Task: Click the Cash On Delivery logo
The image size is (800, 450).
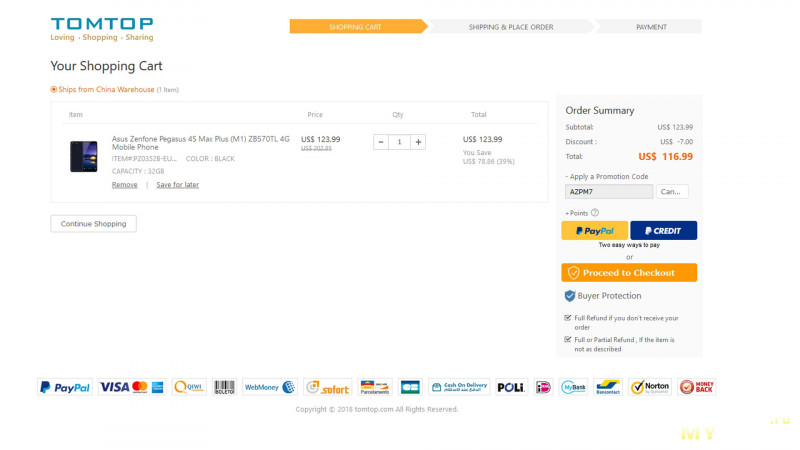Action: point(459,387)
